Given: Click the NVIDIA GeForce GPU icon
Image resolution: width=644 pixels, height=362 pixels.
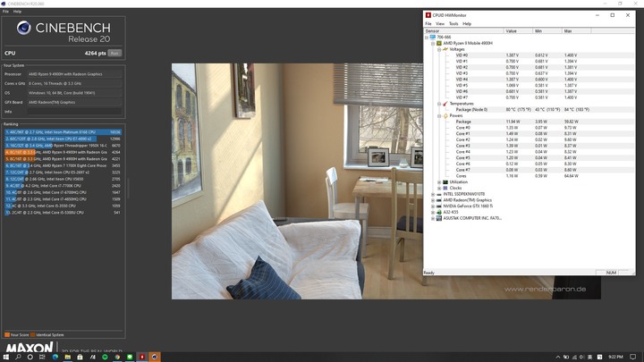Looking at the screenshot, I should click(x=439, y=206).
